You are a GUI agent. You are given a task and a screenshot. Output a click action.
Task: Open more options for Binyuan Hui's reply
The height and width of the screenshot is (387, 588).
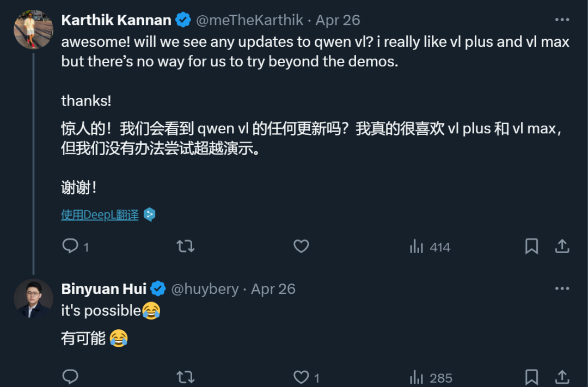tap(562, 288)
